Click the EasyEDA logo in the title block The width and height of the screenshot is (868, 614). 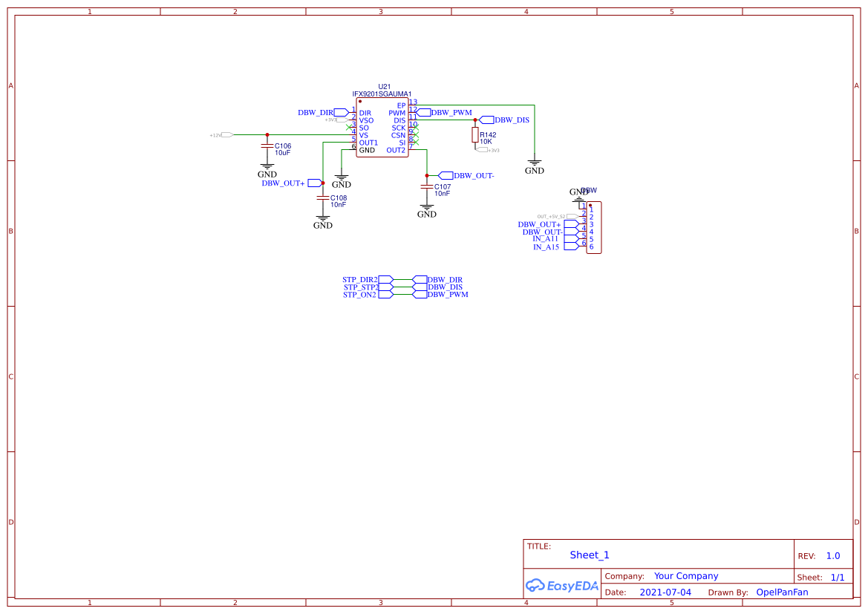click(x=561, y=586)
